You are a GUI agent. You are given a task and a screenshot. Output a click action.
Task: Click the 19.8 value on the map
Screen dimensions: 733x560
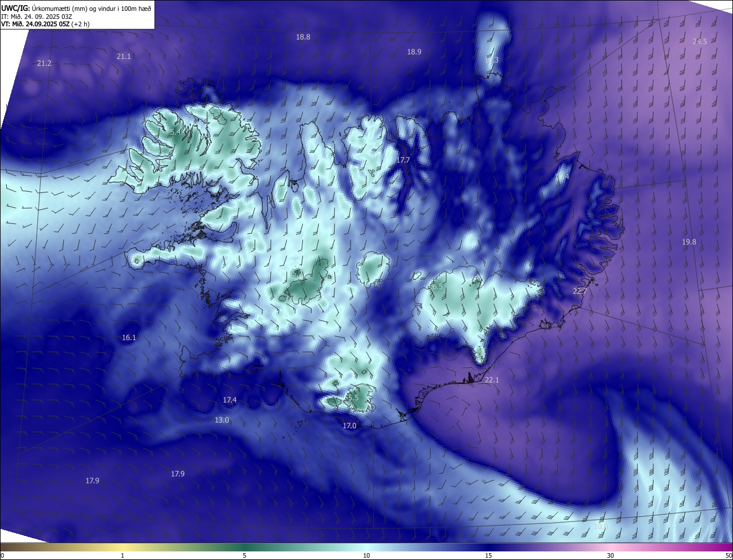tap(689, 242)
